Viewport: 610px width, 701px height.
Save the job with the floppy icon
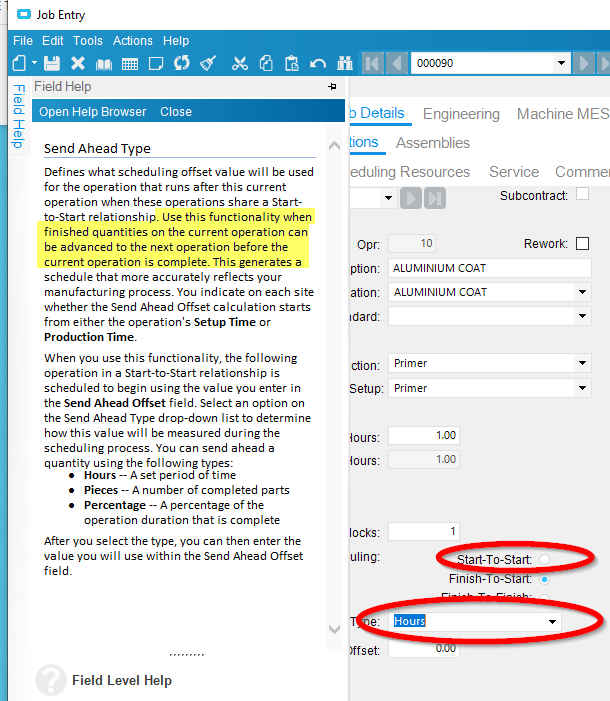(52, 63)
